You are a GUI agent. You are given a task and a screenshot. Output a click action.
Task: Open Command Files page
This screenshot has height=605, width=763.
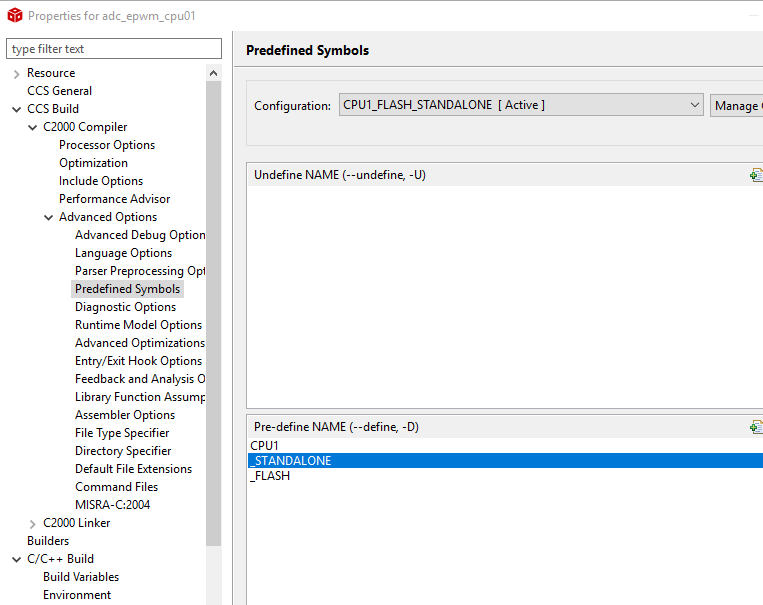tap(117, 487)
